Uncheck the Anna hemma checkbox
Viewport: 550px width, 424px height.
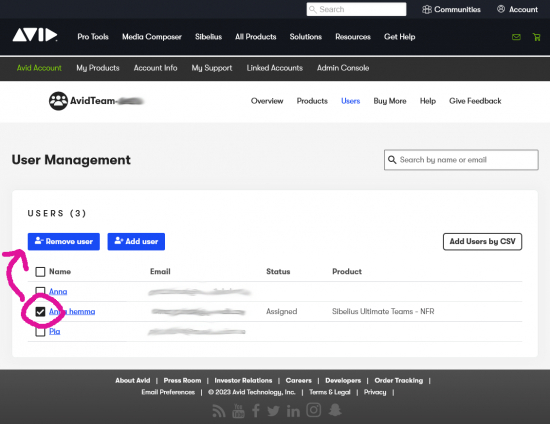pyautogui.click(x=40, y=311)
